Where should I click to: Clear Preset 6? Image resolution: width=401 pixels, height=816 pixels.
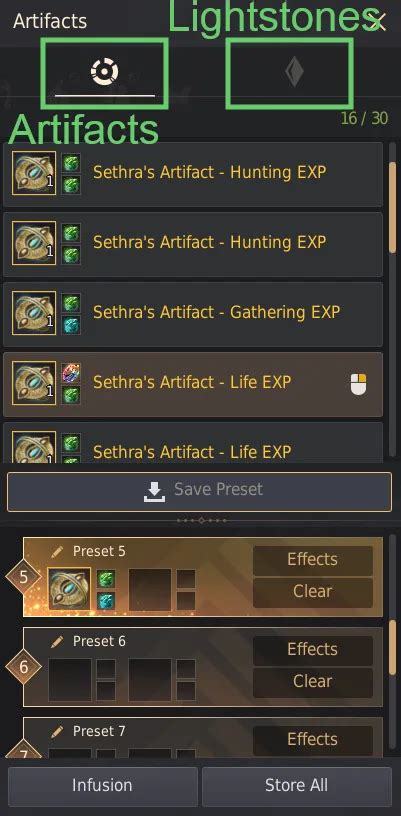[313, 682]
